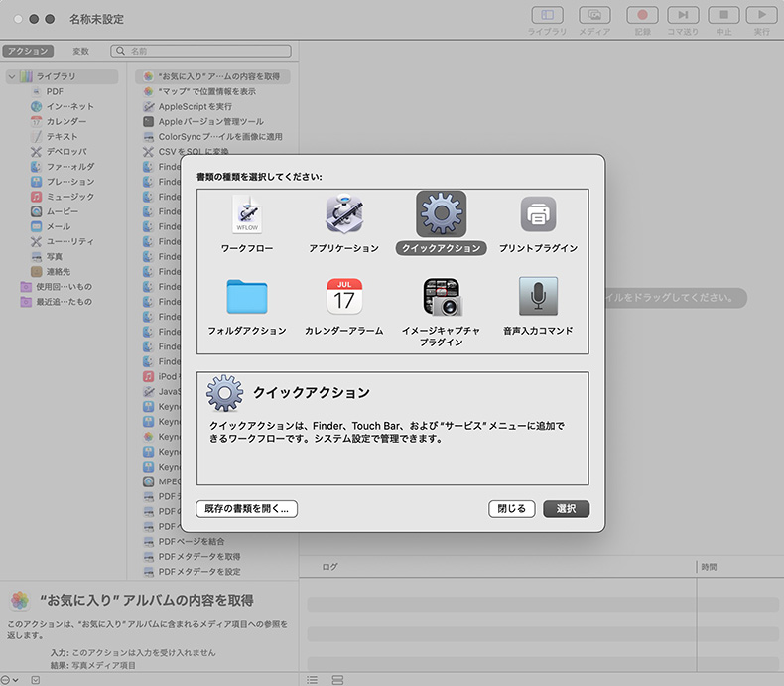Collapse the ライブラリ tree chevron
The image size is (784, 686).
pyautogui.click(x=12, y=76)
